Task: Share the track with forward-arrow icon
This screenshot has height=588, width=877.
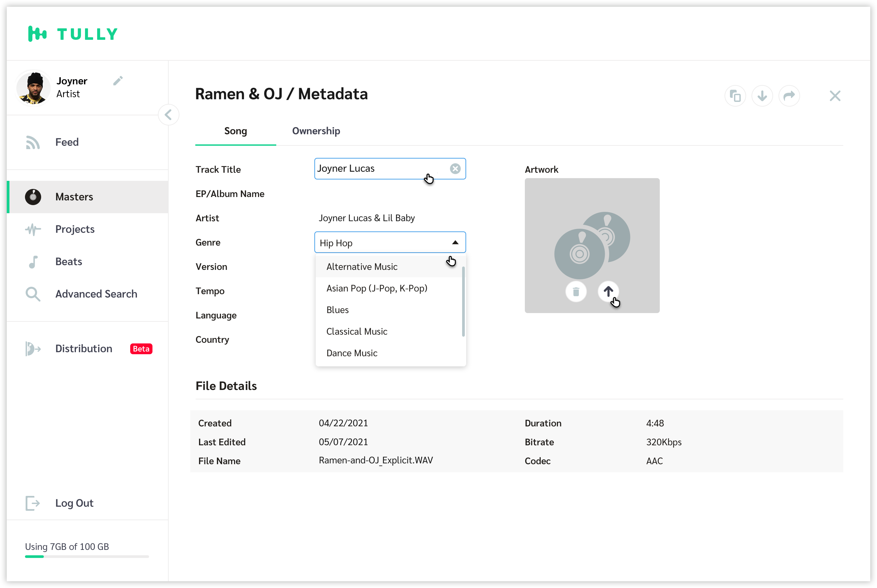Action: point(789,96)
